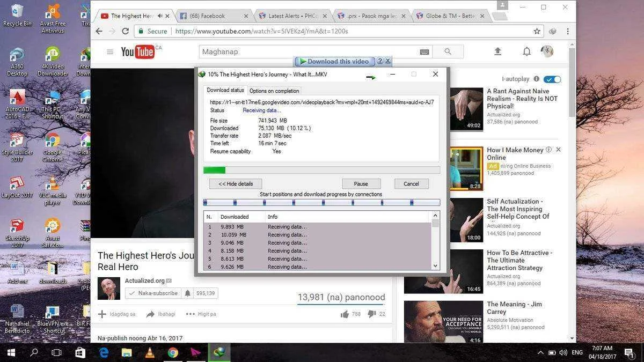Switch to the Latest Alerts PHC tab

point(292,16)
